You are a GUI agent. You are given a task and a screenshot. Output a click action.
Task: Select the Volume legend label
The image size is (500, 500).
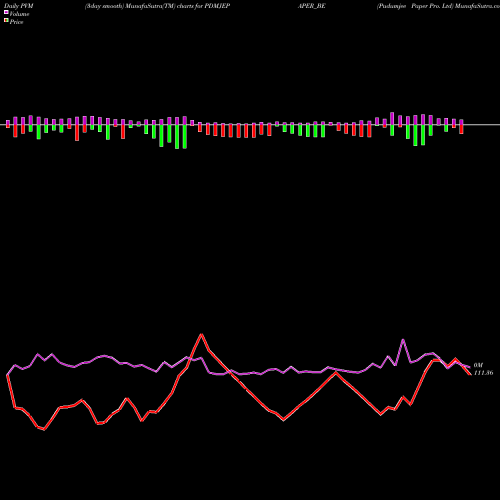(x=19, y=14)
